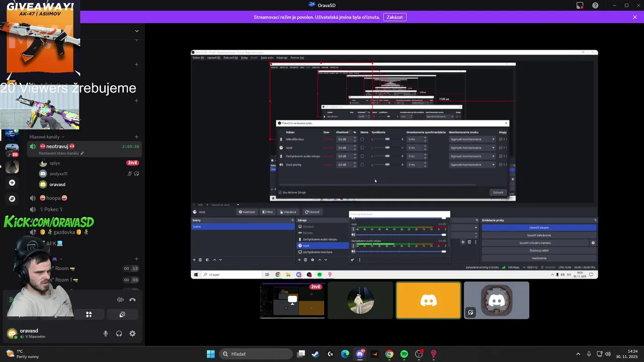Collapse the Hlasové kanály category
This screenshot has width=644, height=362.
[47, 137]
